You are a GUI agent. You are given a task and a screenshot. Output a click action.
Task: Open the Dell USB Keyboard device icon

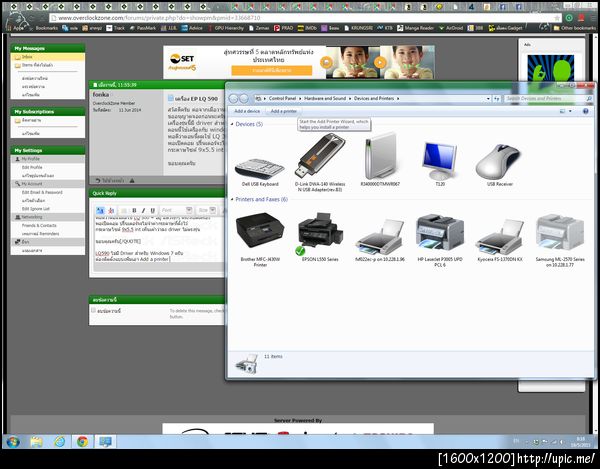260,168
